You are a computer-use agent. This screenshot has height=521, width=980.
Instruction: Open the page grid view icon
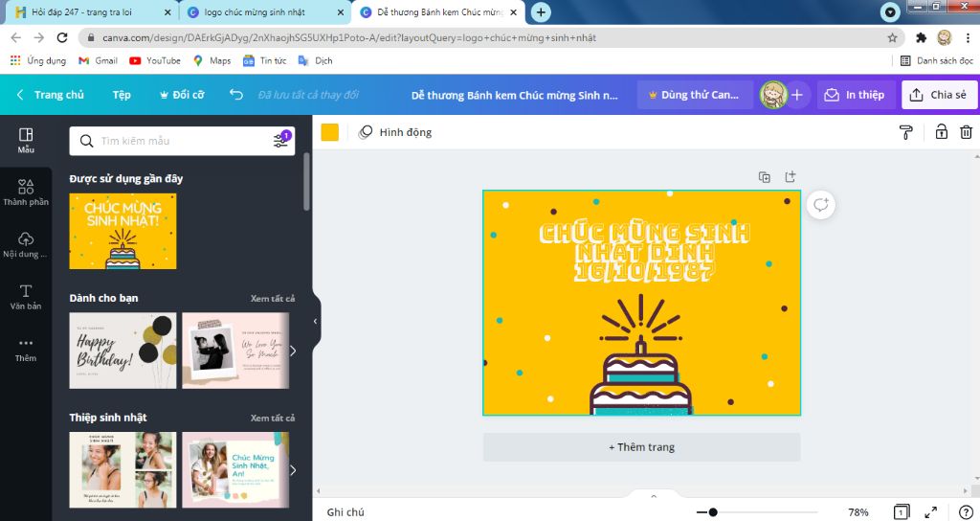coord(901,511)
